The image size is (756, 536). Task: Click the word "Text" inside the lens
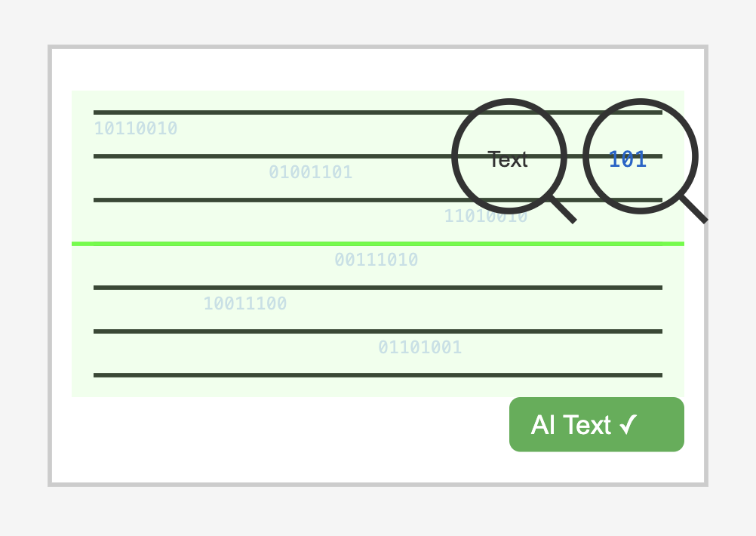coord(508,160)
